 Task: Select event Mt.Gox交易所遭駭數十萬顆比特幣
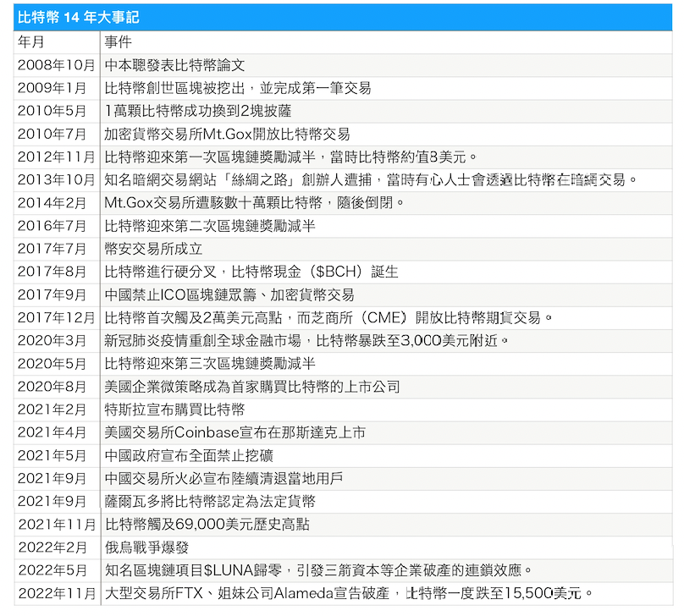click(254, 203)
